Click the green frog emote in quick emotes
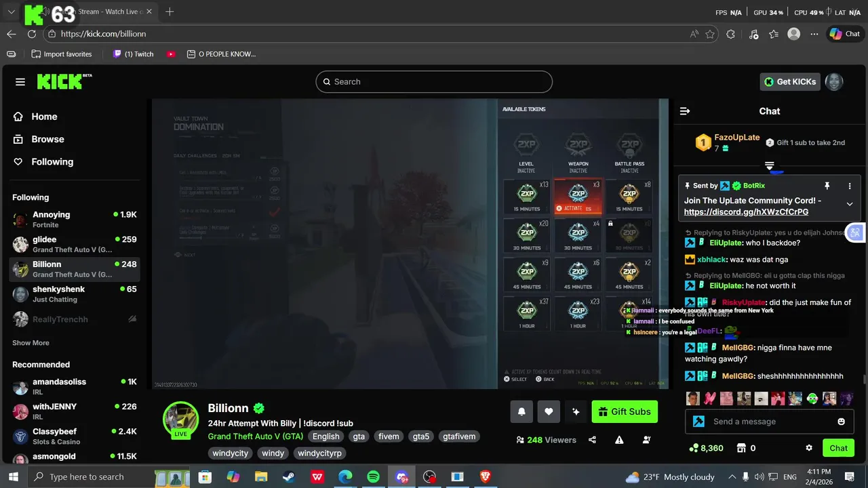 (x=812, y=399)
